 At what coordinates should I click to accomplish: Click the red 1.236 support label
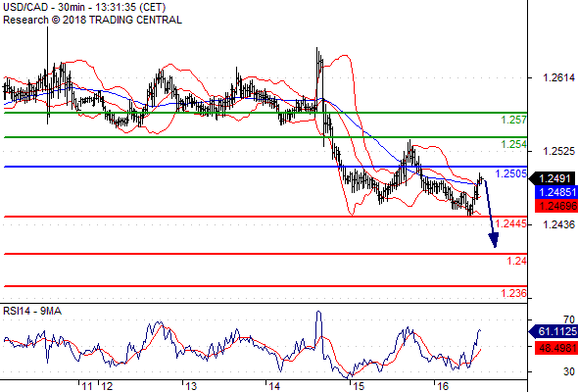point(513,294)
